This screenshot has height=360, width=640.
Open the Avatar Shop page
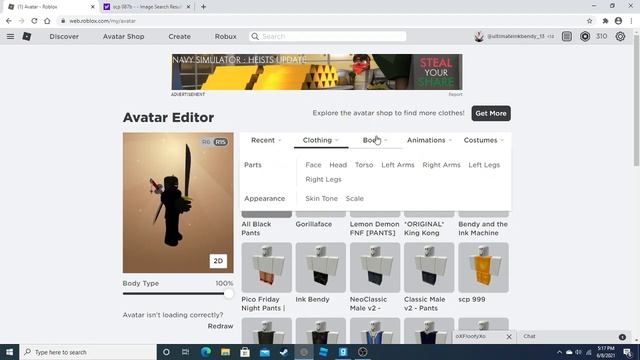tap(124, 36)
